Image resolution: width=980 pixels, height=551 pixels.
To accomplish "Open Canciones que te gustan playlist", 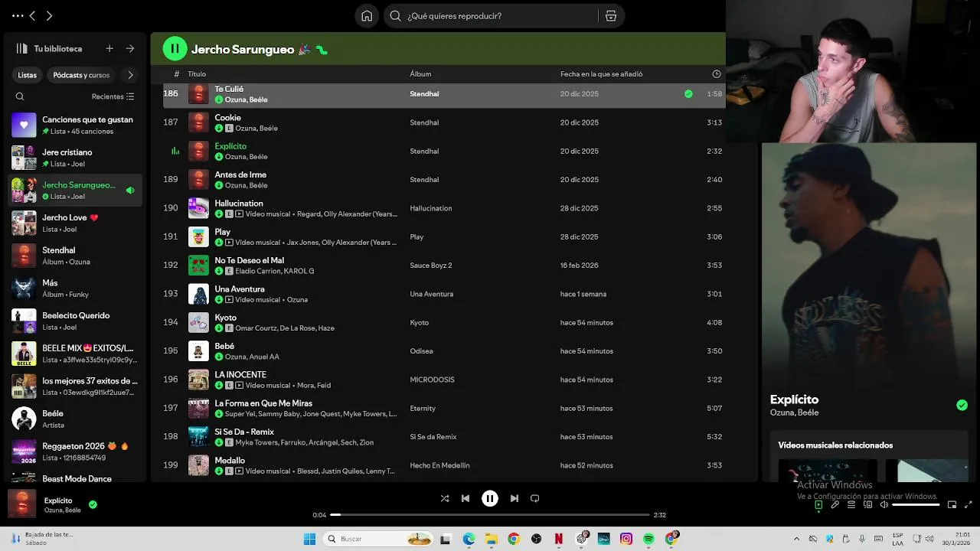I will pos(75,125).
